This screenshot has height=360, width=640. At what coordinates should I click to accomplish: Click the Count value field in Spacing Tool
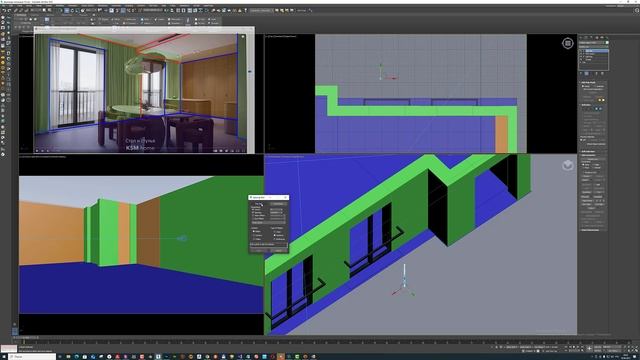click(x=276, y=209)
